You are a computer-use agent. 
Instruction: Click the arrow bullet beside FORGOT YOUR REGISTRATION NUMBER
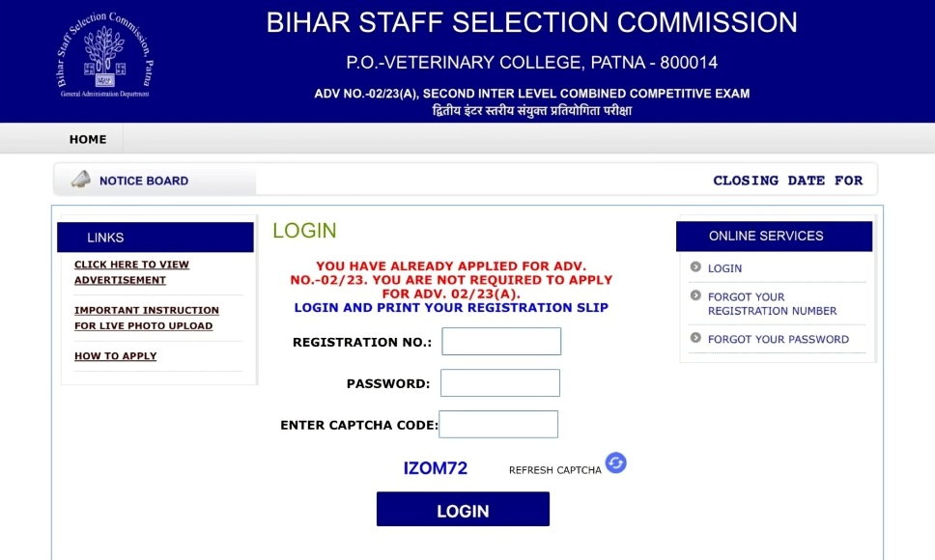tap(697, 296)
